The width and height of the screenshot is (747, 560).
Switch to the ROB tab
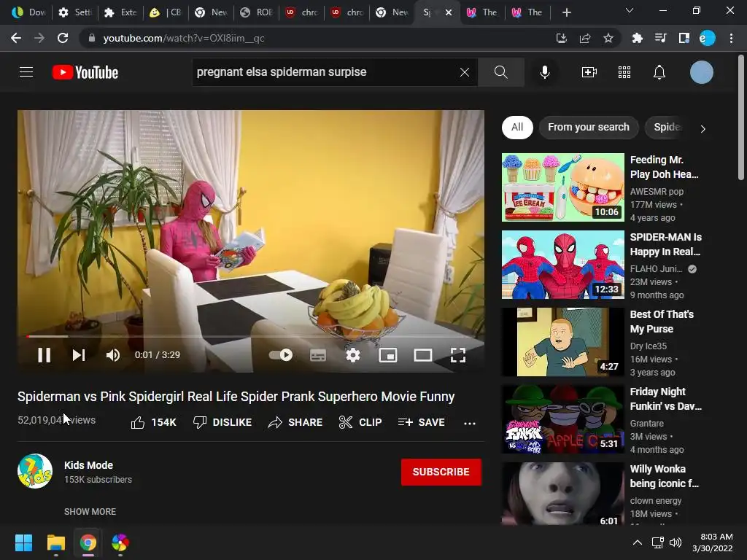click(x=257, y=12)
